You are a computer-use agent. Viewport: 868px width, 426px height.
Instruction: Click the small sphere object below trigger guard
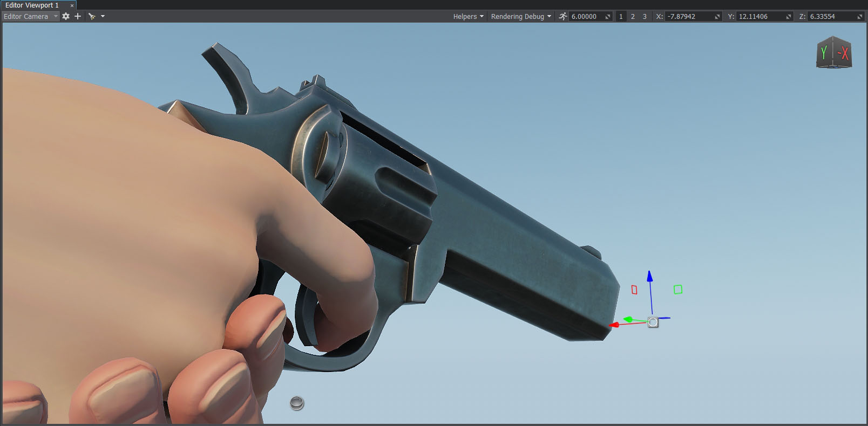[297, 403]
